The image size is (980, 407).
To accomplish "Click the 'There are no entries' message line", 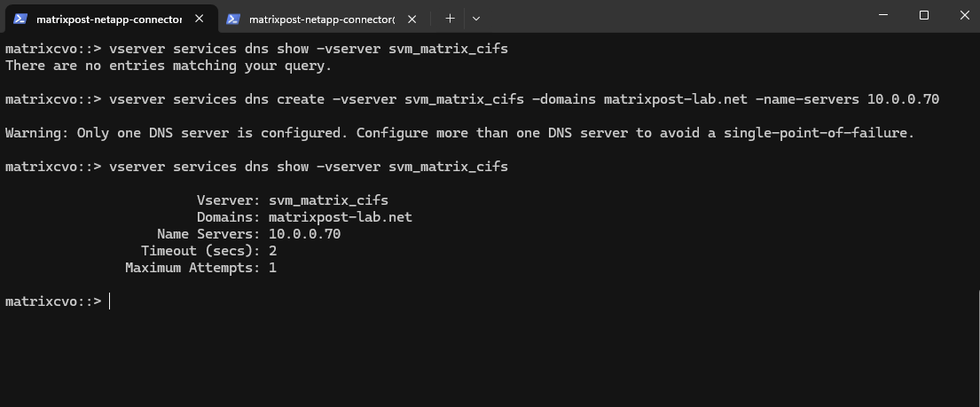I will click(x=169, y=66).
